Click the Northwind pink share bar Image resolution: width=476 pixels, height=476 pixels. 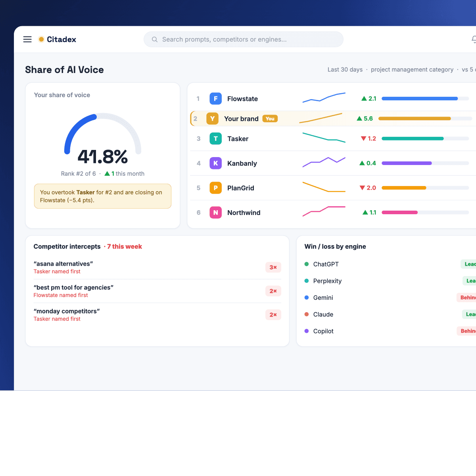click(x=399, y=212)
